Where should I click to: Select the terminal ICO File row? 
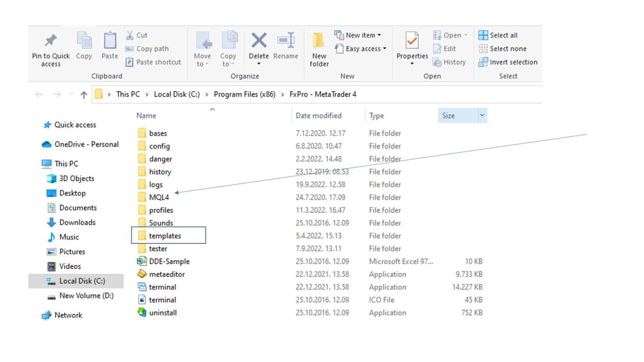click(x=310, y=300)
